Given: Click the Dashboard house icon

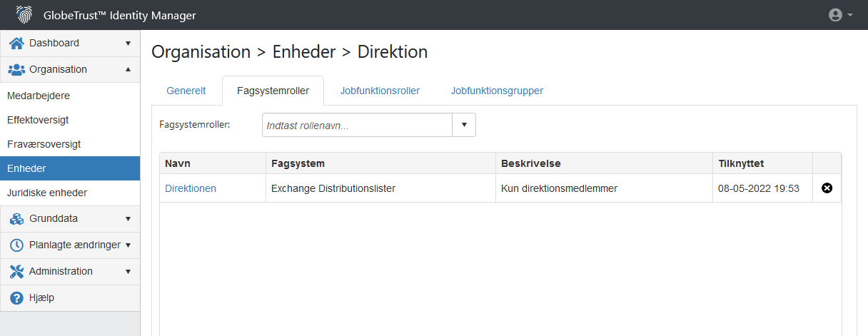Looking at the screenshot, I should 16,43.
